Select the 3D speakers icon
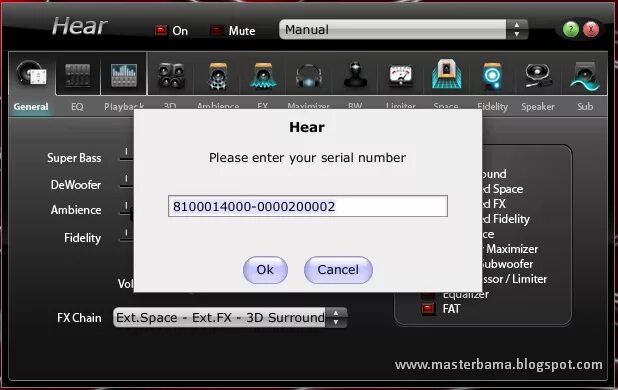 click(171, 75)
